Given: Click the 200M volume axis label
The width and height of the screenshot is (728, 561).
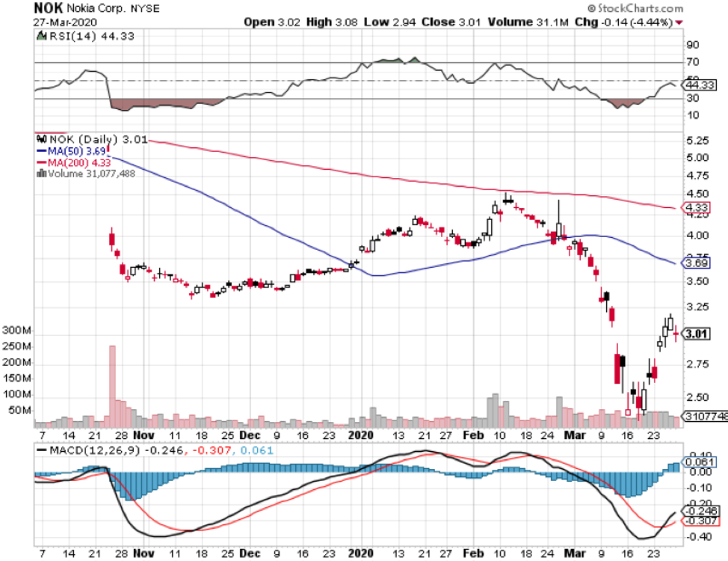Looking at the screenshot, I should click(16, 362).
